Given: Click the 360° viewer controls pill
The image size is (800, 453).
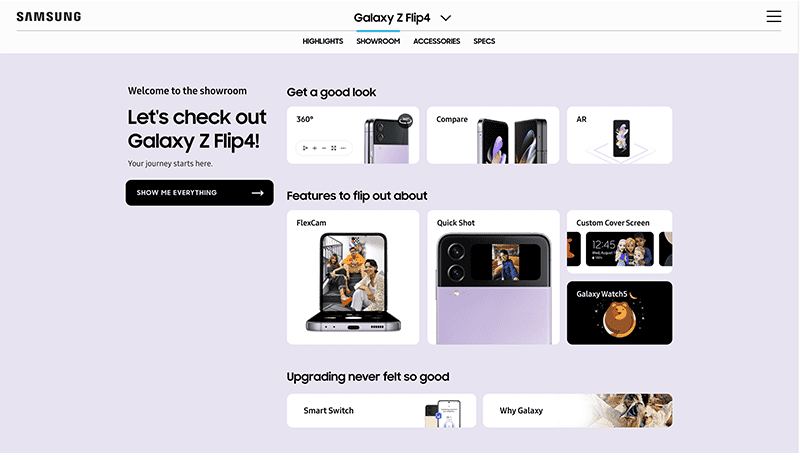Looking at the screenshot, I should pos(324,148).
